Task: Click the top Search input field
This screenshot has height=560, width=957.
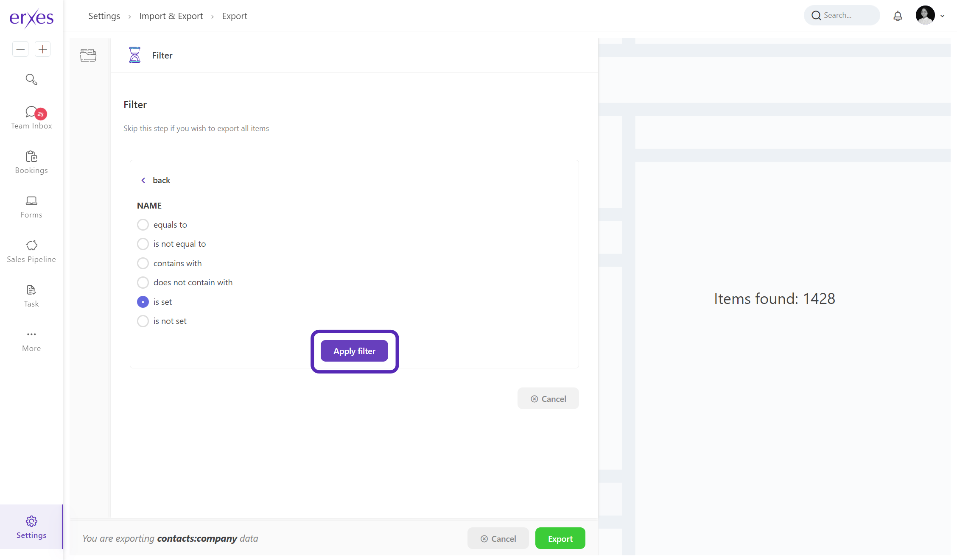Action: point(847,16)
